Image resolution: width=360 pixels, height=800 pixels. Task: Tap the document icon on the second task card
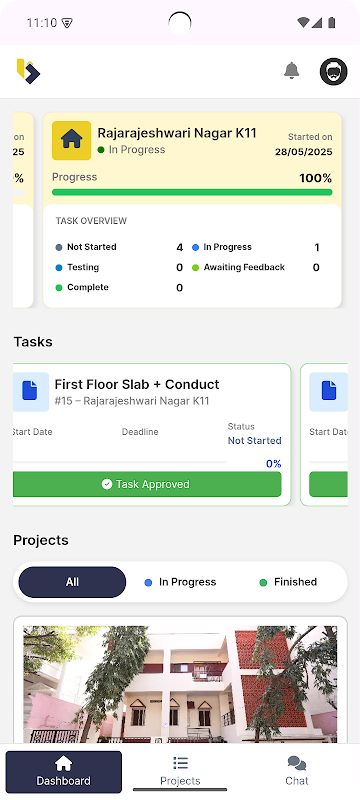[x=329, y=392]
